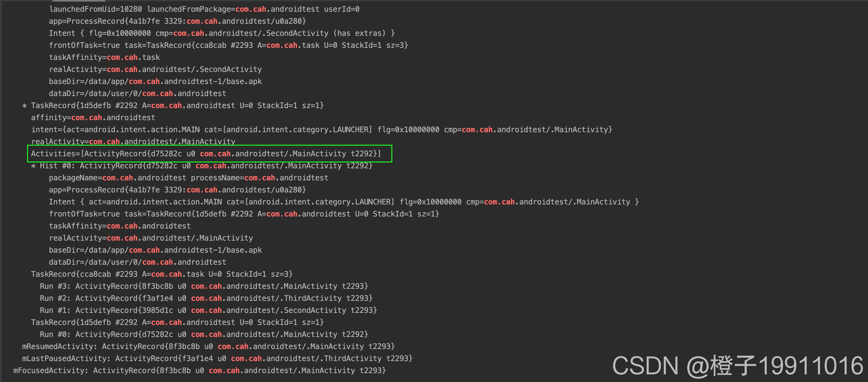
Task: Click the launchedFromUid=10280 text
Action: click(95, 9)
